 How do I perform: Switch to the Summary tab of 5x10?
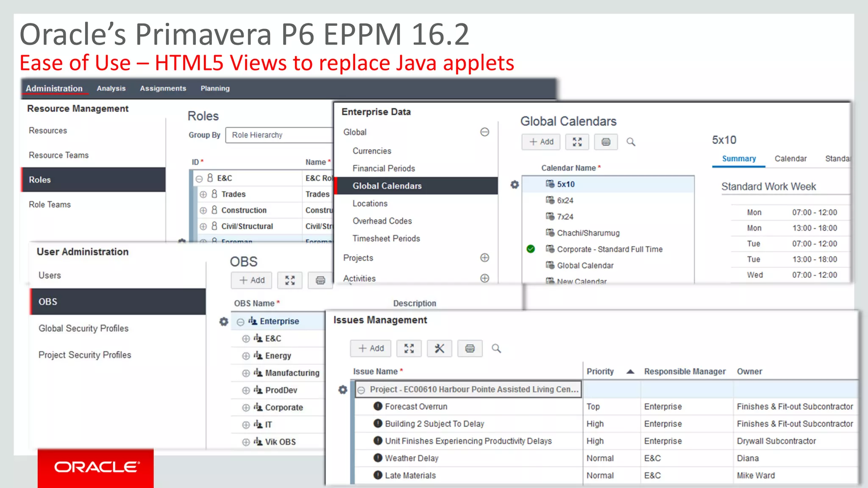pos(739,159)
